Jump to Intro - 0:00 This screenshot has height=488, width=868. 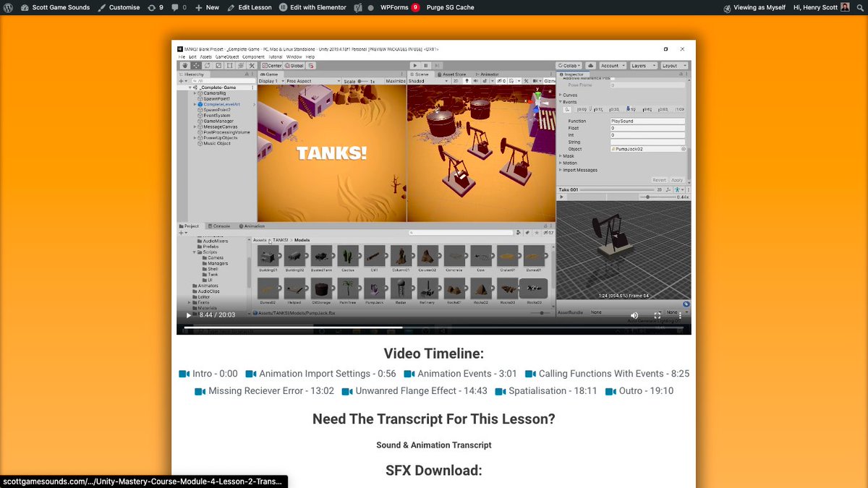pos(208,374)
